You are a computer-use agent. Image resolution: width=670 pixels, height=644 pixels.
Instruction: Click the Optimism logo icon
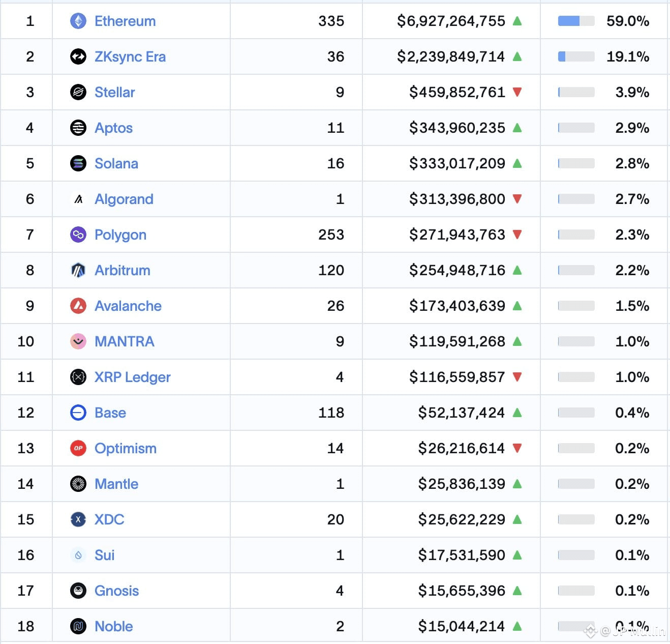78,448
